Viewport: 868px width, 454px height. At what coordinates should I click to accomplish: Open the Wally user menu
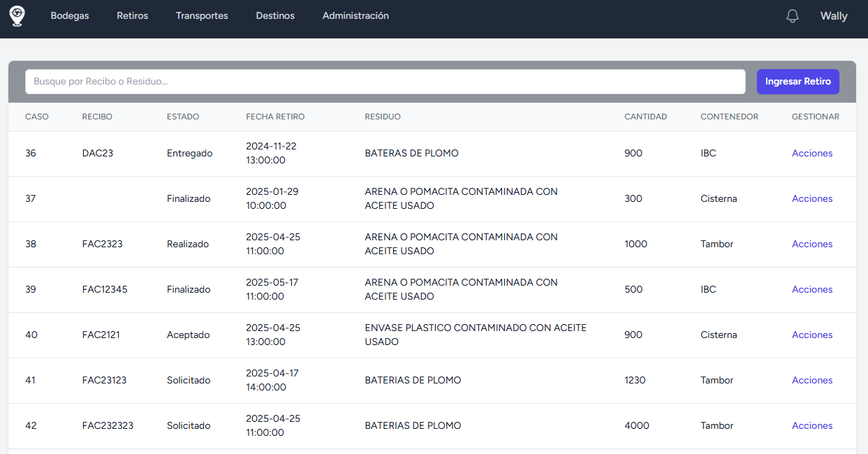pyautogui.click(x=833, y=16)
